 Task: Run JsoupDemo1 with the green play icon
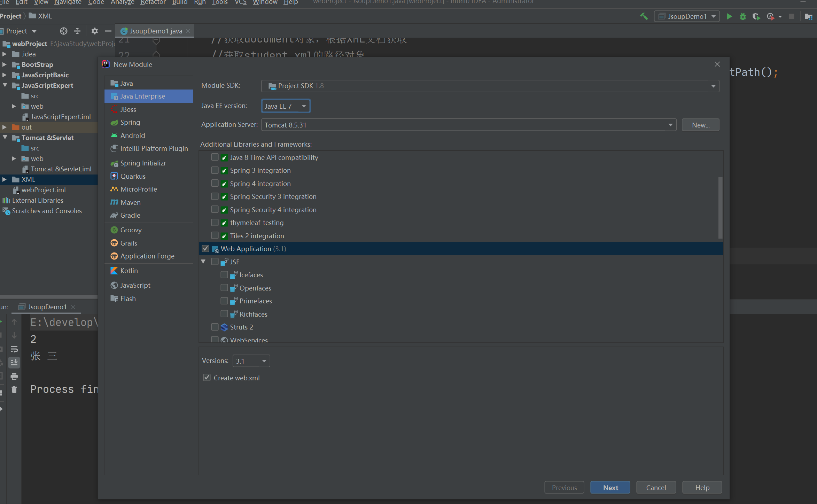coord(729,16)
